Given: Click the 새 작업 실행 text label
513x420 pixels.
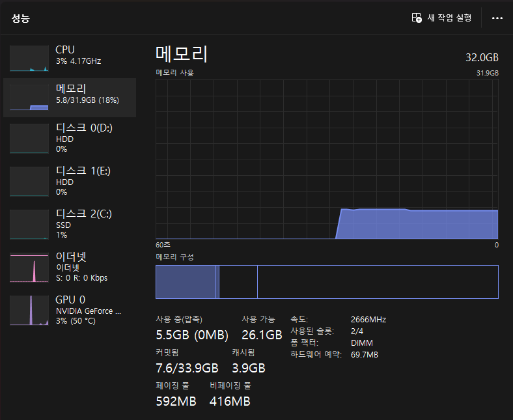Looking at the screenshot, I should [x=449, y=18].
